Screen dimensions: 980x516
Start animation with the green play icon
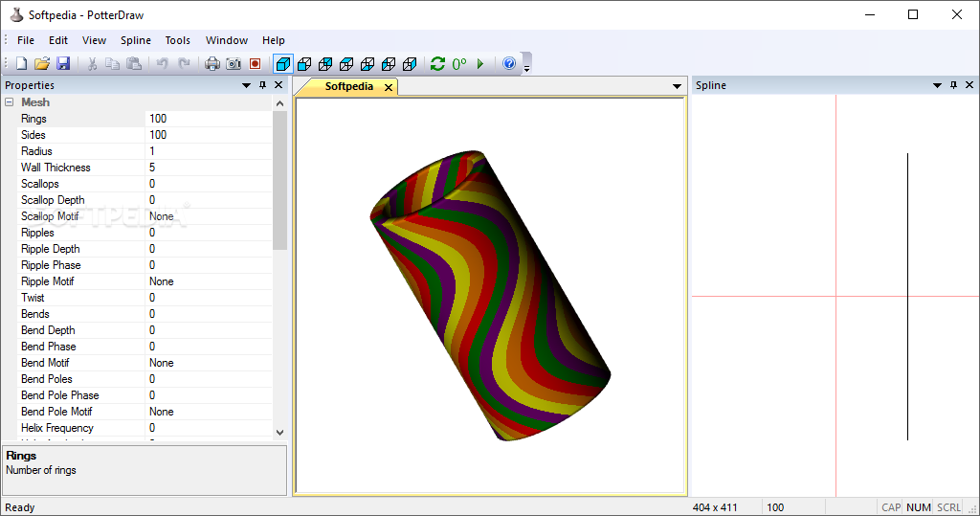[x=480, y=64]
